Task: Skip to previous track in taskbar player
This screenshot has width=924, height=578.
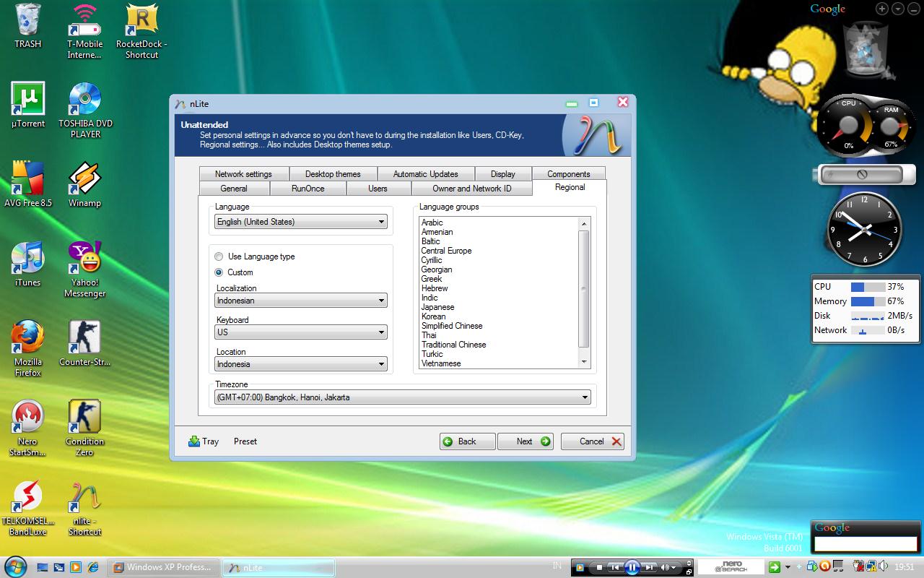Action: coord(614,568)
